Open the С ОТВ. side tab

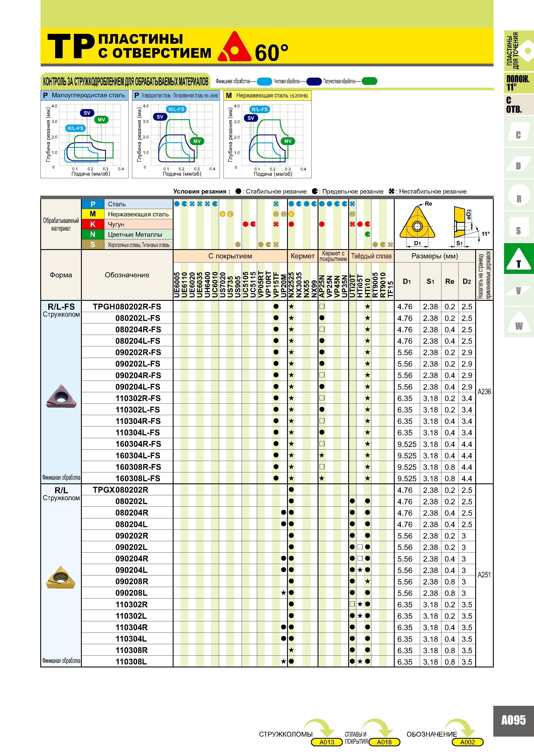click(x=518, y=105)
